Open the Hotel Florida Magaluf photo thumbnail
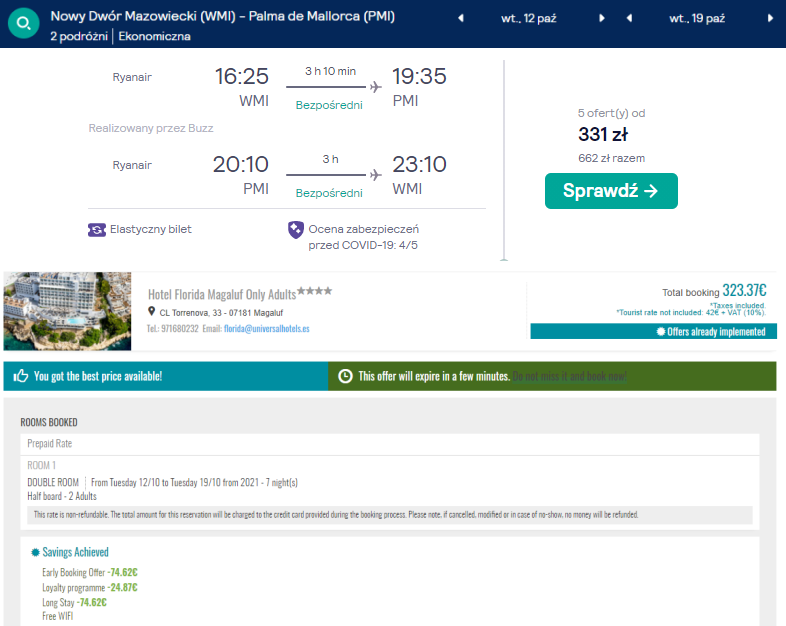This screenshot has height=626, width=786. tap(67, 311)
